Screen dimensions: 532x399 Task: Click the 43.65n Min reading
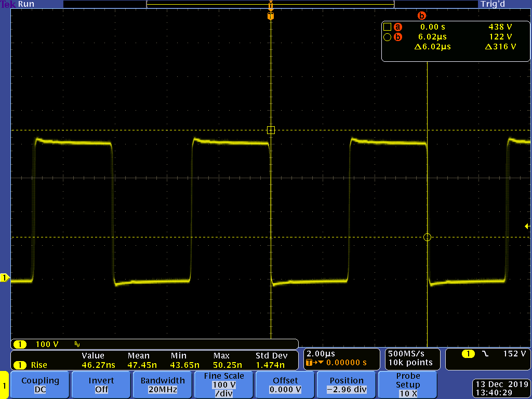coord(185,365)
